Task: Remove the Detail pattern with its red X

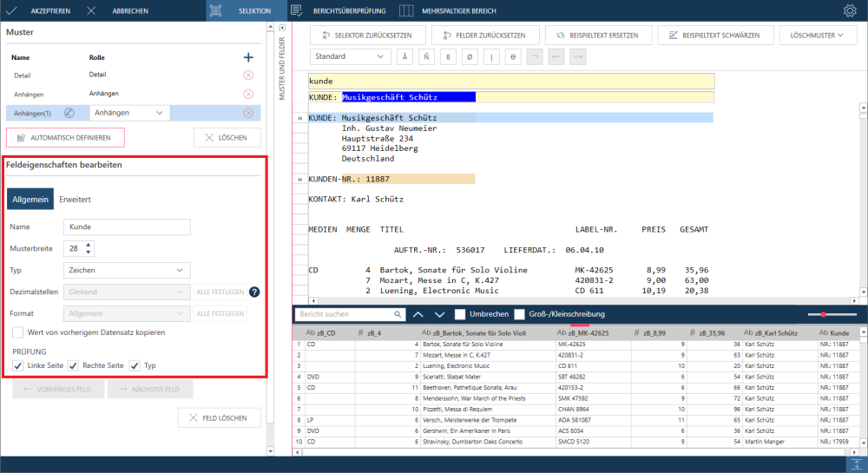Action: click(x=248, y=76)
